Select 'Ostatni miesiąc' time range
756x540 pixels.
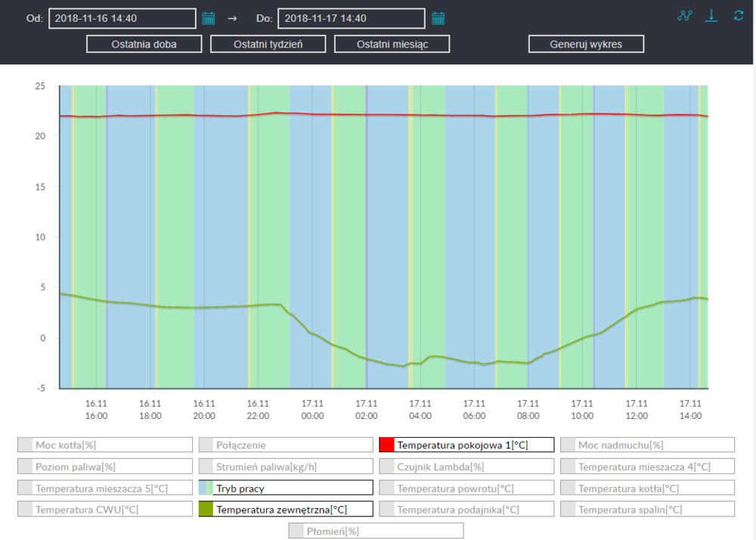pyautogui.click(x=392, y=44)
